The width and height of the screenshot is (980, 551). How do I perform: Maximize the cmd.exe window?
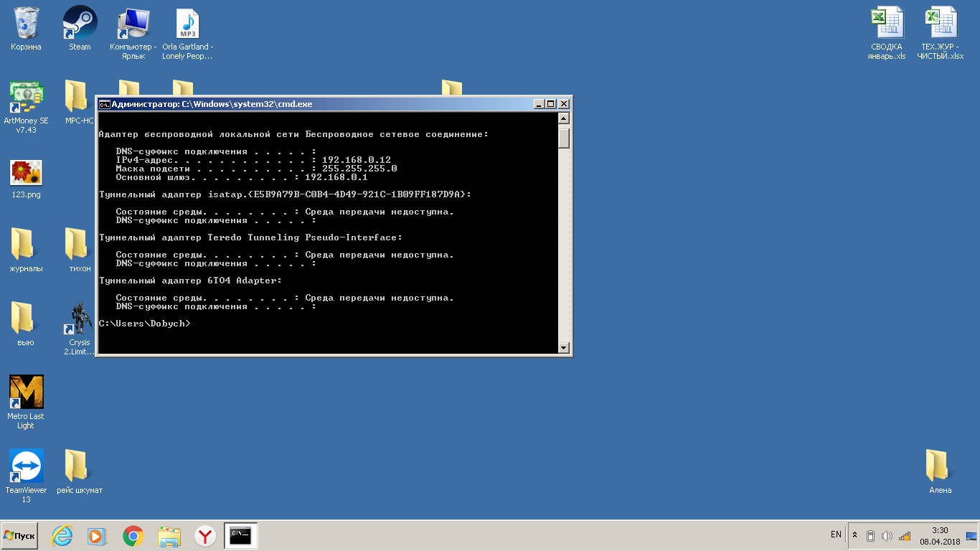[x=551, y=104]
